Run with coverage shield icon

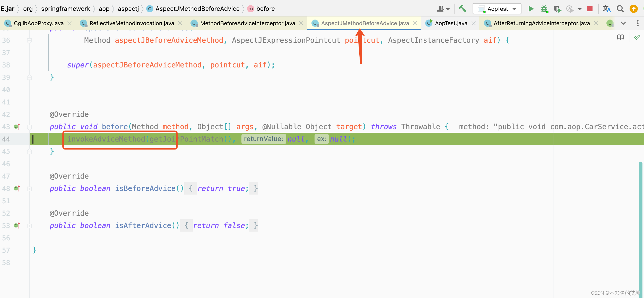click(x=557, y=9)
